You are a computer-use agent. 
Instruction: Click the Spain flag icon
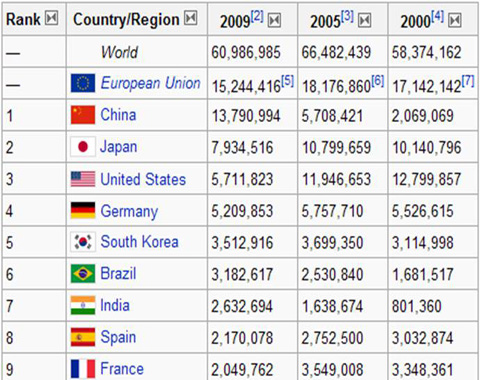83,337
